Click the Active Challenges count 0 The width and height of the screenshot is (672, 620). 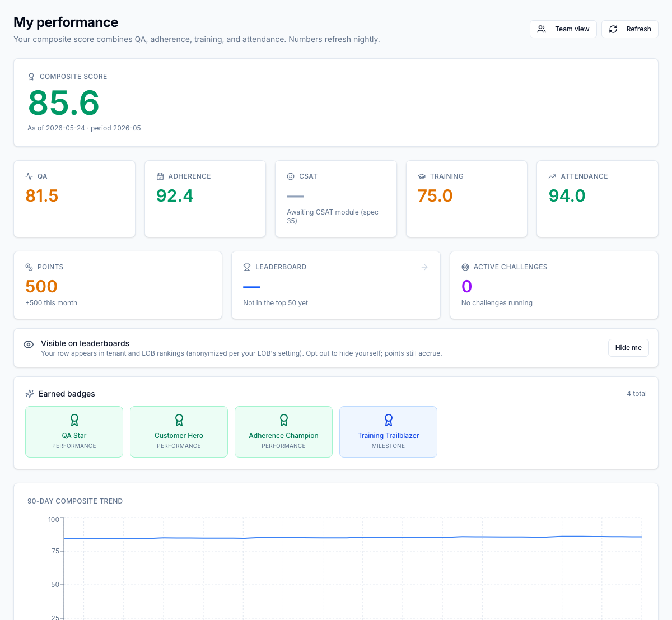tap(466, 286)
